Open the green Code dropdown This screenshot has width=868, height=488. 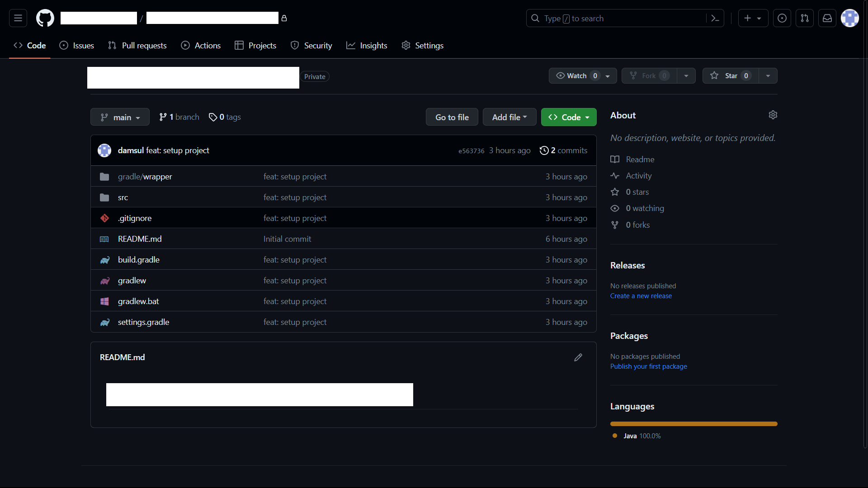[569, 117]
